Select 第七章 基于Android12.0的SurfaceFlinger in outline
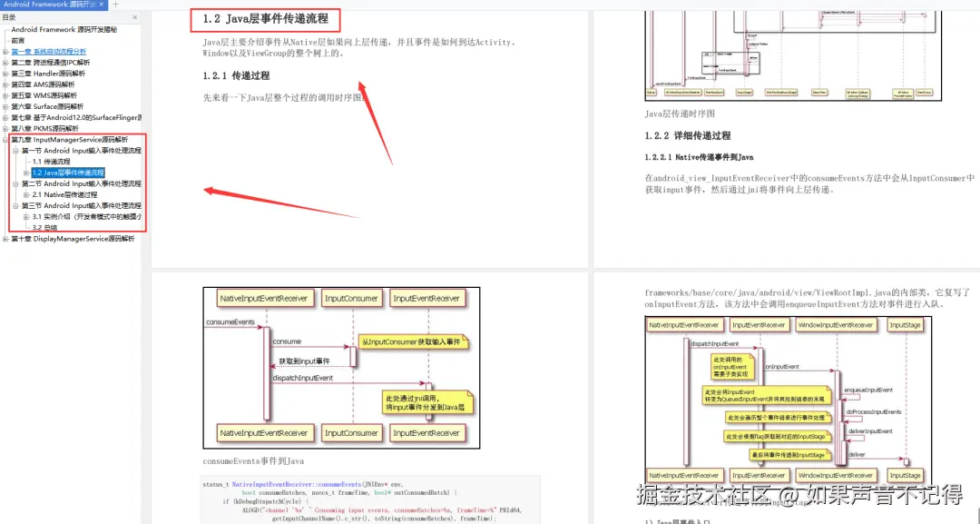 click(x=75, y=117)
